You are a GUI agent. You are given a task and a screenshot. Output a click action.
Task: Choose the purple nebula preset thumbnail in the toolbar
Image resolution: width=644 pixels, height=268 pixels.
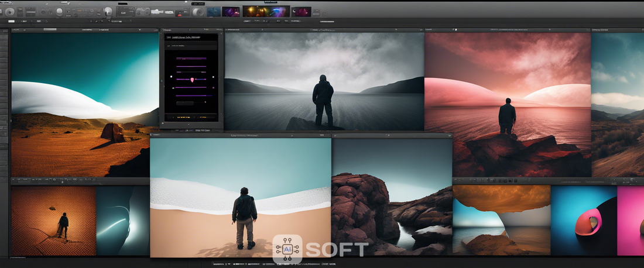pos(231,11)
